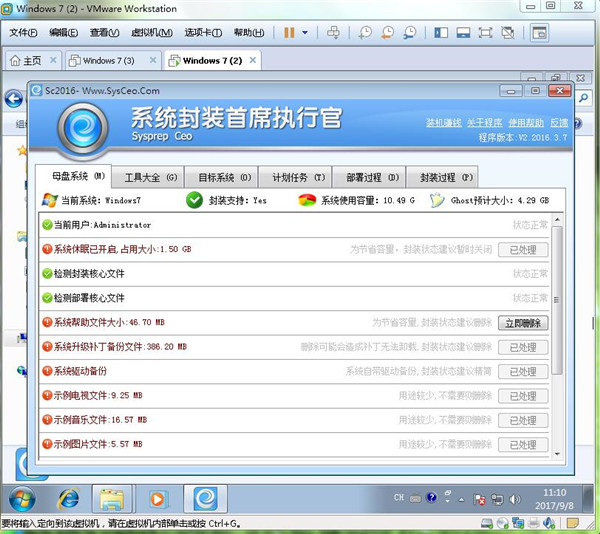Click 已处理 button on 示例图片文件 row
The image size is (600, 534).
pyautogui.click(x=523, y=444)
